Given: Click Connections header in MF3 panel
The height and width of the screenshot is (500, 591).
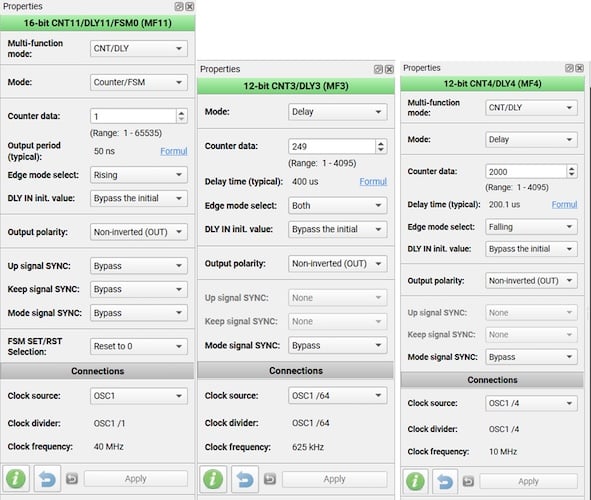Looking at the screenshot, I should pos(296,371).
